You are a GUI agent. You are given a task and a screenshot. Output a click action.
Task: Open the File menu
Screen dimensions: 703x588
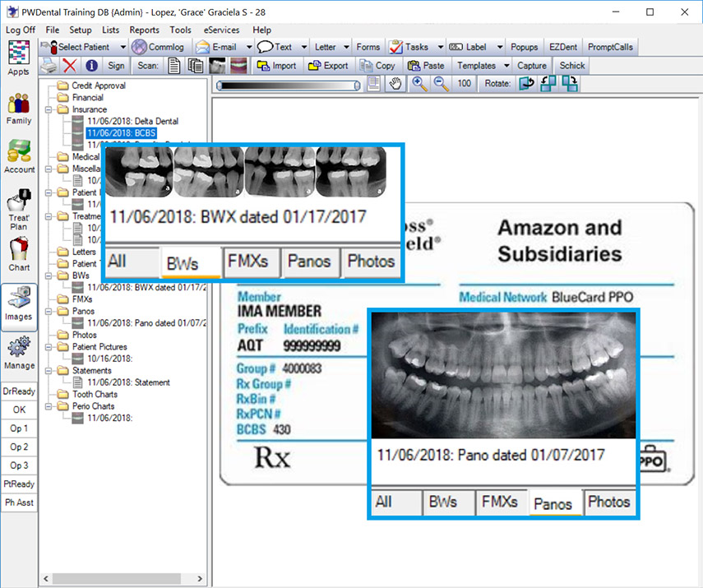point(53,30)
